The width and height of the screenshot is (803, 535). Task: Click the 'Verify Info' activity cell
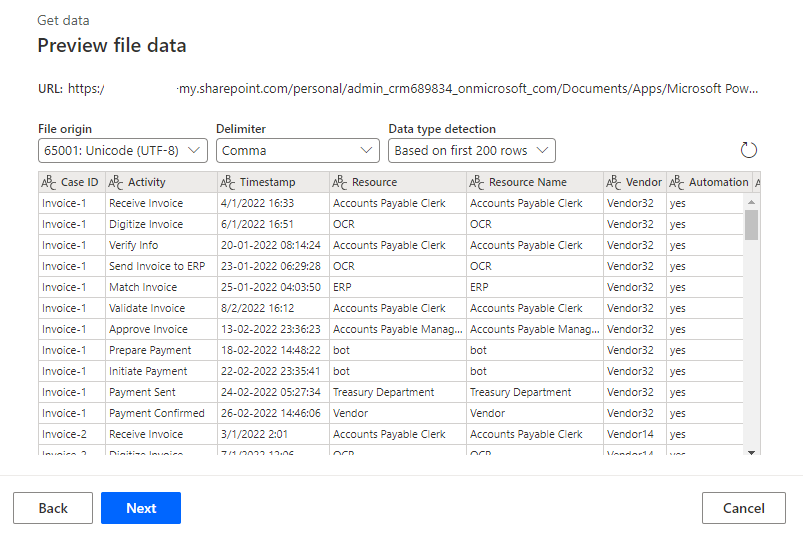click(x=161, y=245)
